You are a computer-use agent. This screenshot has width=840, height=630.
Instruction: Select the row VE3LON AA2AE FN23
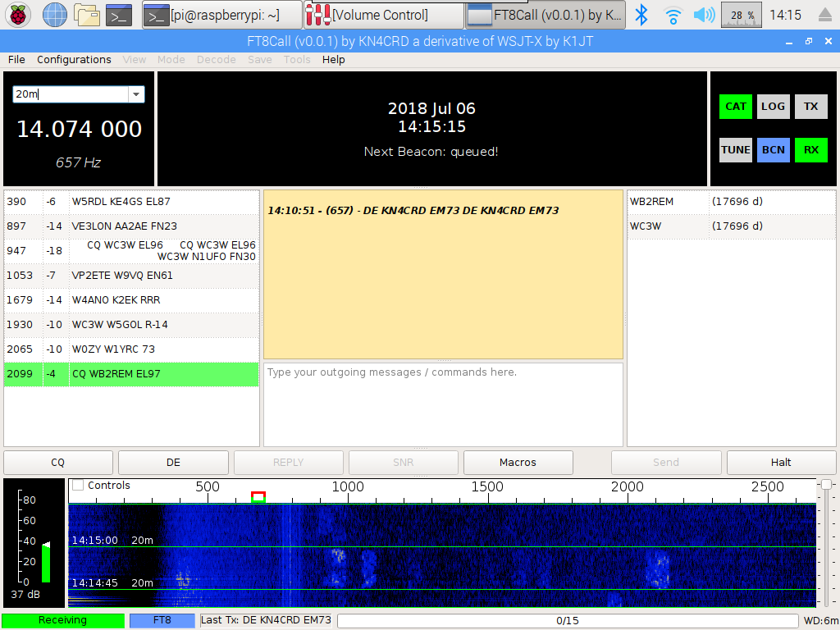point(131,226)
